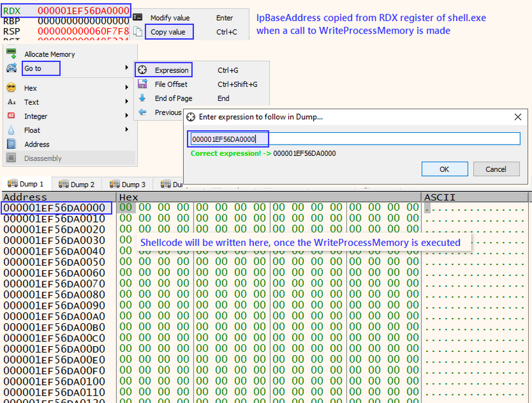Click the Float water drop icon
This screenshot has width=532, height=403.
tap(11, 130)
